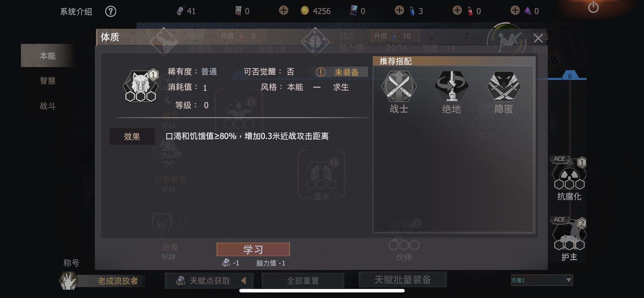
Task: Tap the 隐匿 crossed daggers icon
Action: pyautogui.click(x=504, y=86)
